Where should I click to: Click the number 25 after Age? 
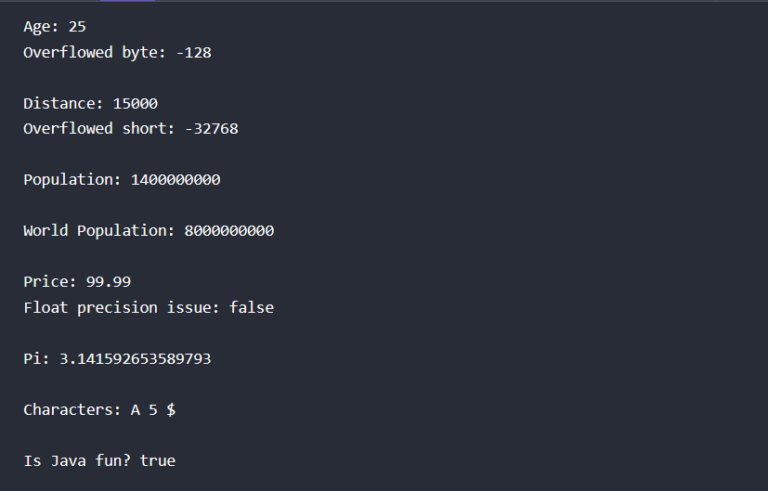coord(77,27)
